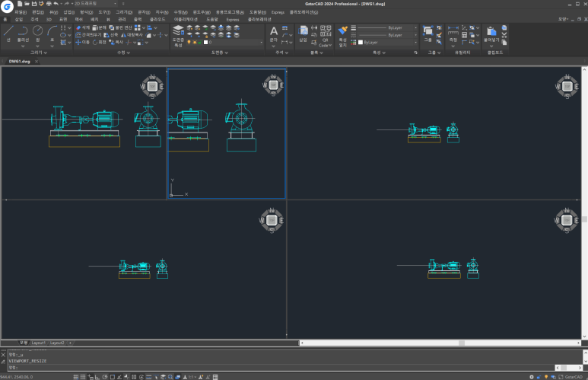Click the 분해 (Explode) button
This screenshot has width=588, height=380.
pyautogui.click(x=100, y=27)
